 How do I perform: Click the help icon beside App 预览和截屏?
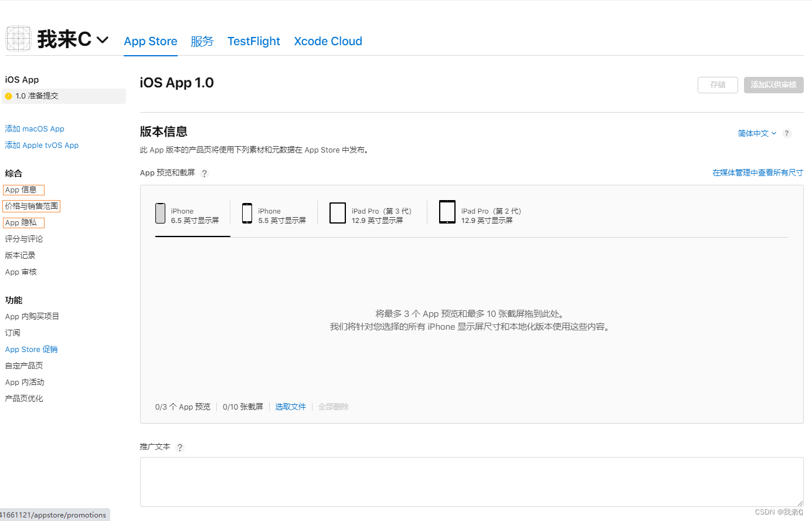click(205, 174)
